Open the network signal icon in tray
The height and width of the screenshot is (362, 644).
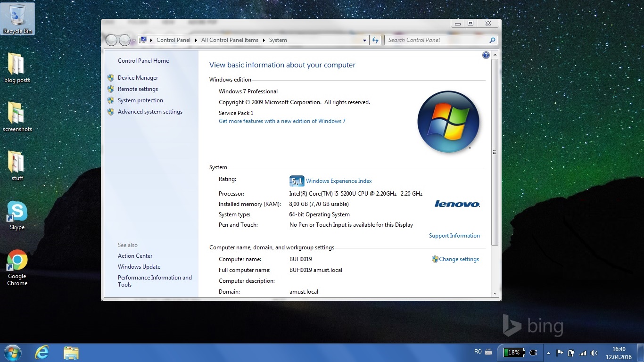583,353
